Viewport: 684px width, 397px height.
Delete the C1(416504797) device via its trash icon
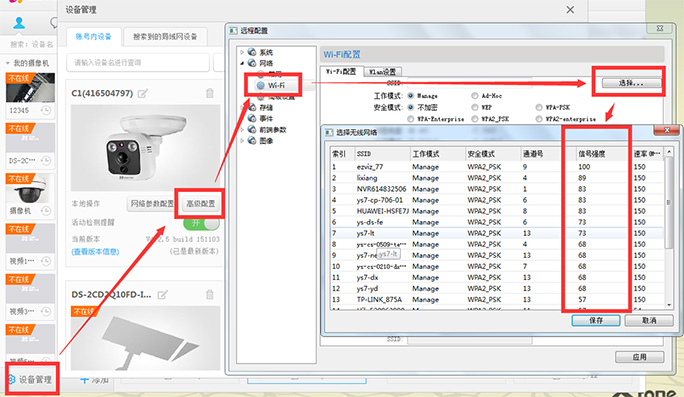coord(210,93)
